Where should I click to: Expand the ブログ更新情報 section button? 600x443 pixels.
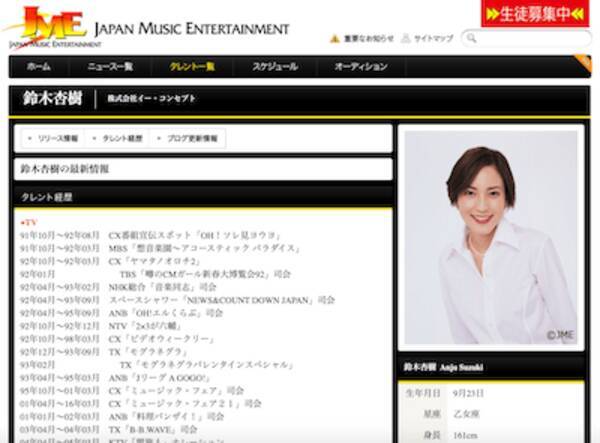187,138
